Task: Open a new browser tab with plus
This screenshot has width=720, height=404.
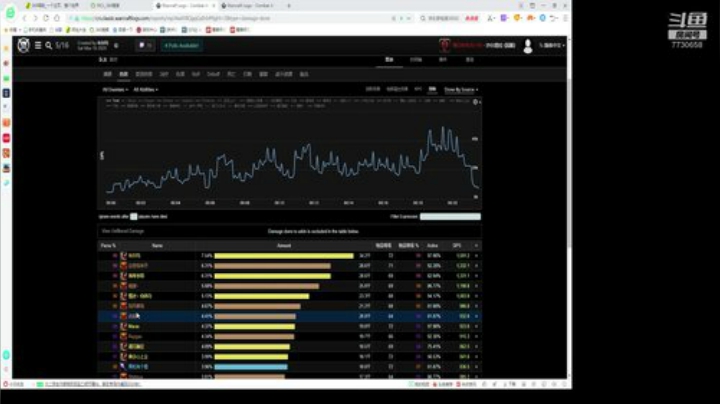Action: click(x=289, y=6)
